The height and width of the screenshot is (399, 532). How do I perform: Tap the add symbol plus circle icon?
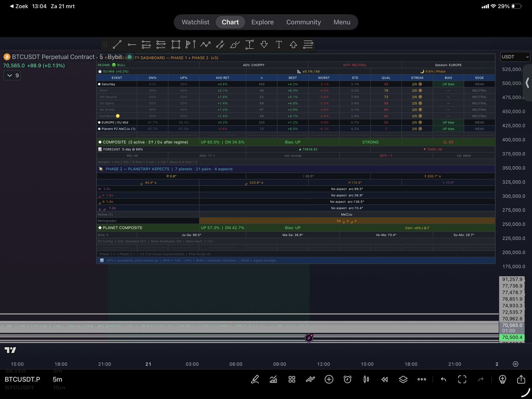(x=329, y=379)
